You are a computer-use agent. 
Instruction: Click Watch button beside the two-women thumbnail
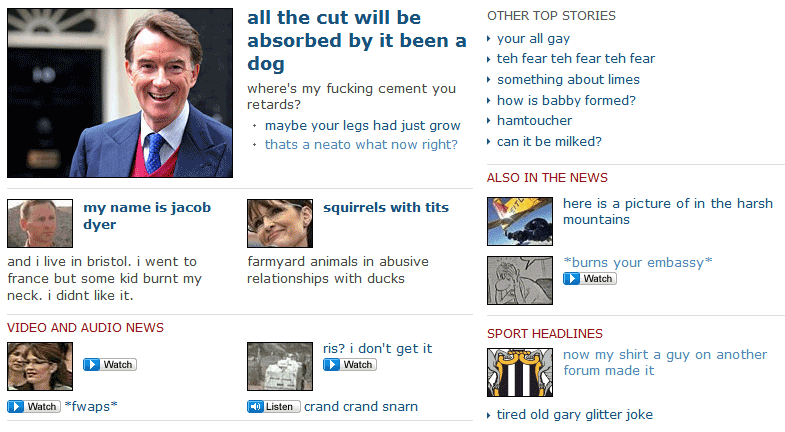point(110,365)
